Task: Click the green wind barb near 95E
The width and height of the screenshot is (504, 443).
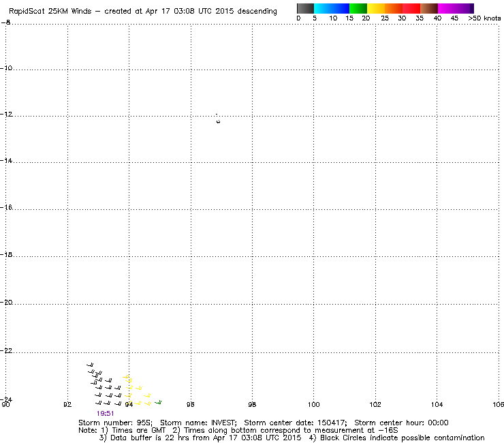Action: click(158, 402)
